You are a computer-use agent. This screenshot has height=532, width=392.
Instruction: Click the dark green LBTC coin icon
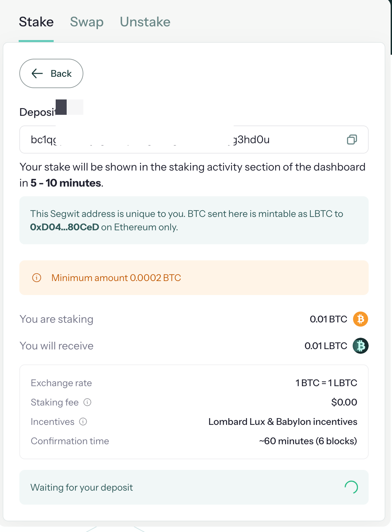pos(360,346)
